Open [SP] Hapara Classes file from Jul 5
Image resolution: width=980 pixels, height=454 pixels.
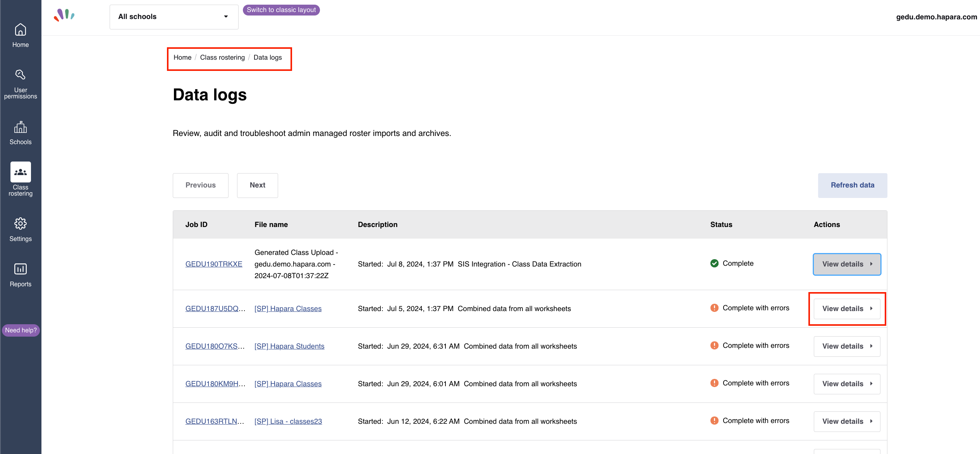[288, 309]
